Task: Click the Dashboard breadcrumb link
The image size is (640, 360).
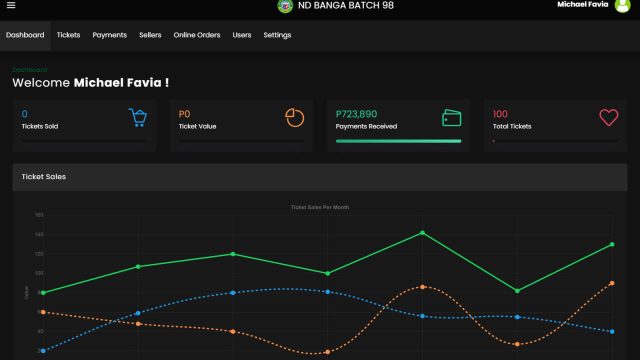Action: click(x=30, y=70)
